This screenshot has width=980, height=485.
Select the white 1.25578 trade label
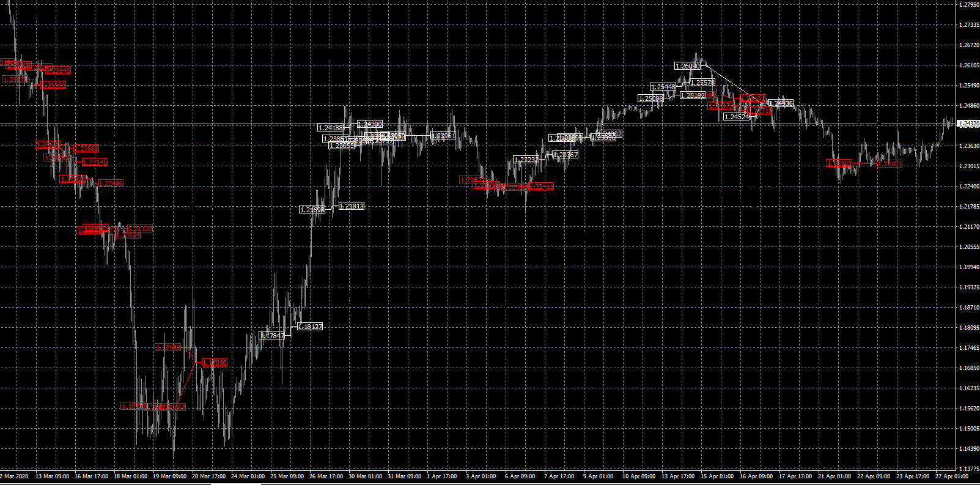pyautogui.click(x=702, y=83)
